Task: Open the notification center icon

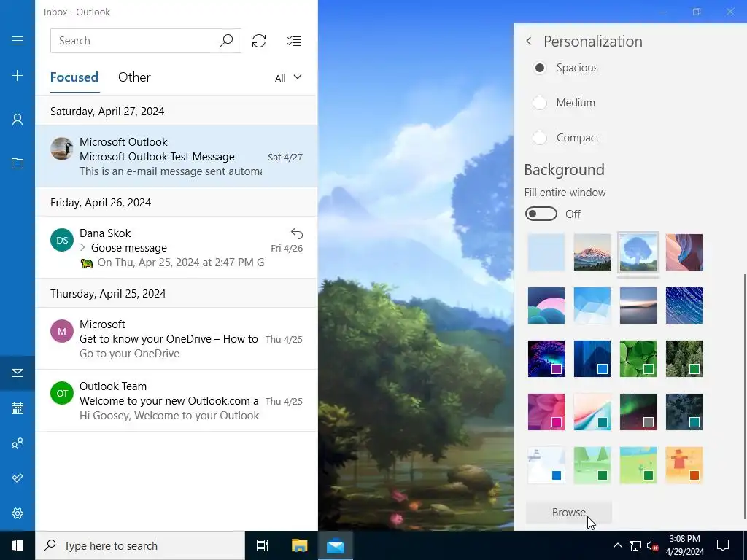Action: coord(723,545)
